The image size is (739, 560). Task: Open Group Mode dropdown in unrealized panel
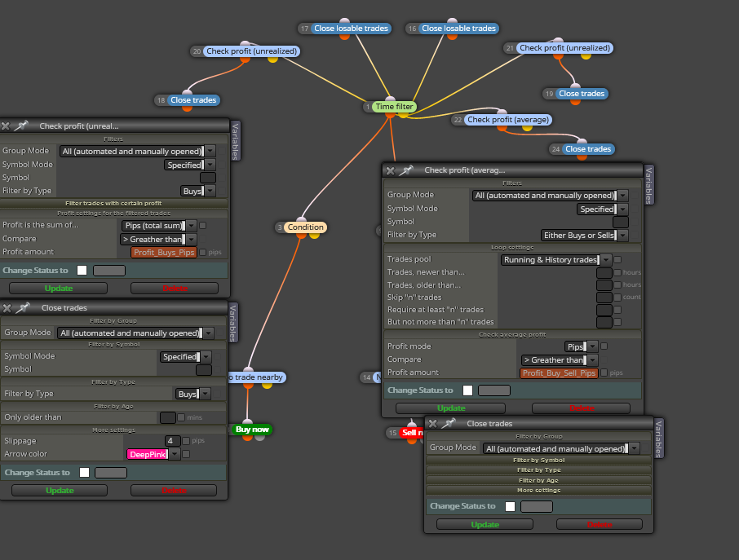[x=210, y=151]
